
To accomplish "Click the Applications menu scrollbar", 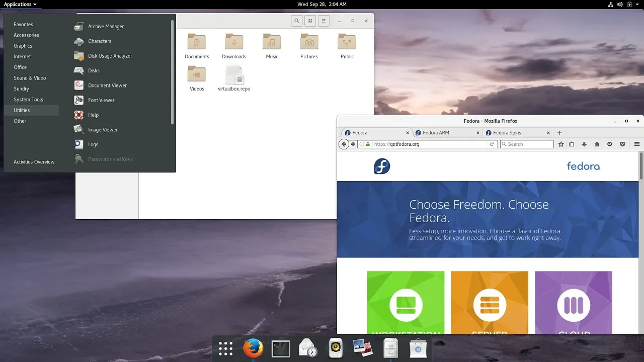I will tap(173, 70).
